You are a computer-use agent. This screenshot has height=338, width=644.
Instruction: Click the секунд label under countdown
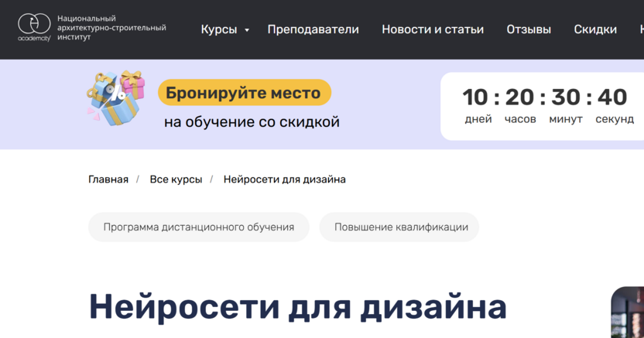point(615,119)
